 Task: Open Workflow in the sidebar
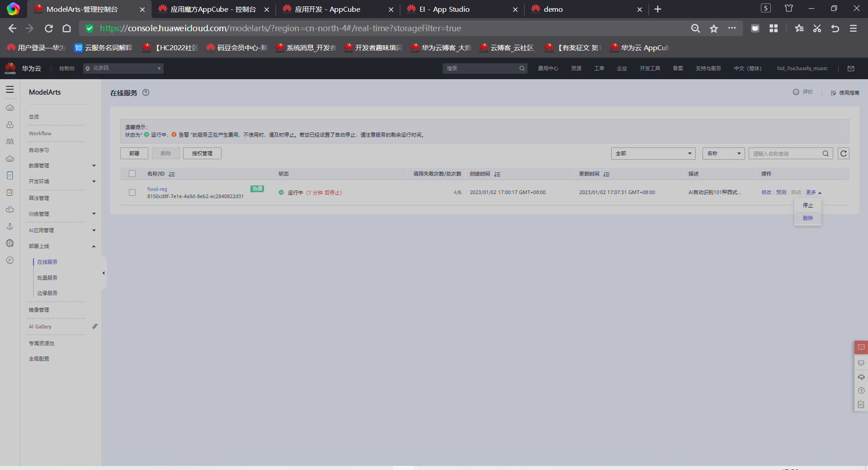click(40, 133)
